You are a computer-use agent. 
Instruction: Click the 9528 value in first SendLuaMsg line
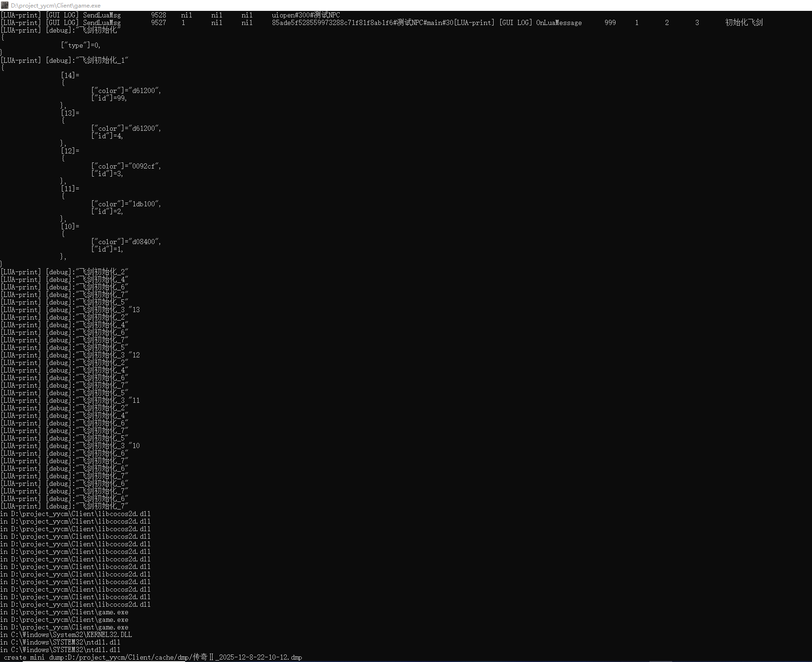pos(158,15)
